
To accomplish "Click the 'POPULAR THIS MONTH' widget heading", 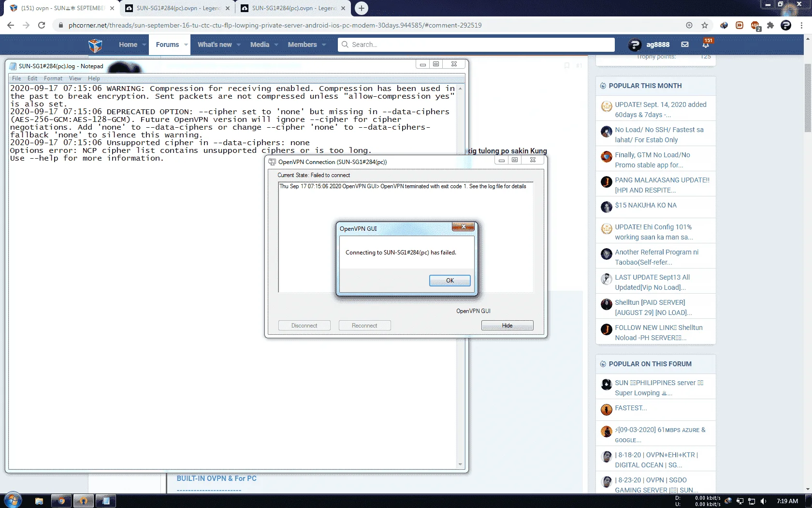I will pyautogui.click(x=645, y=86).
